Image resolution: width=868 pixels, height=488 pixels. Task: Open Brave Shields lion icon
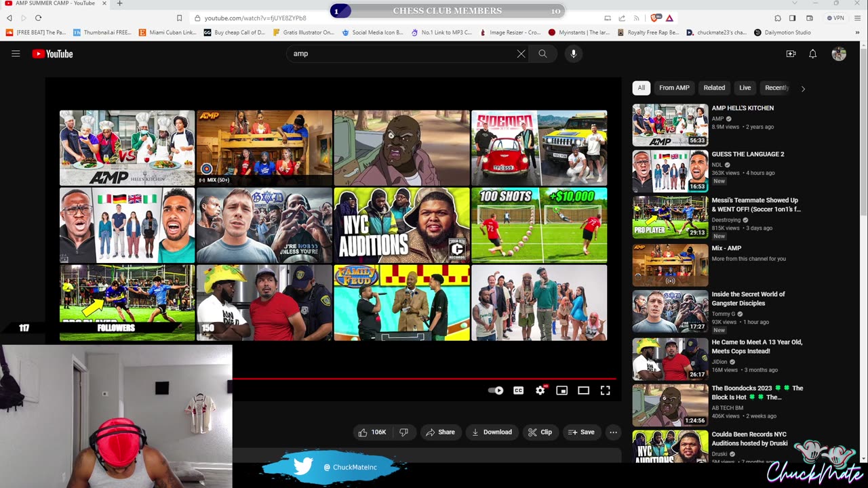(655, 18)
